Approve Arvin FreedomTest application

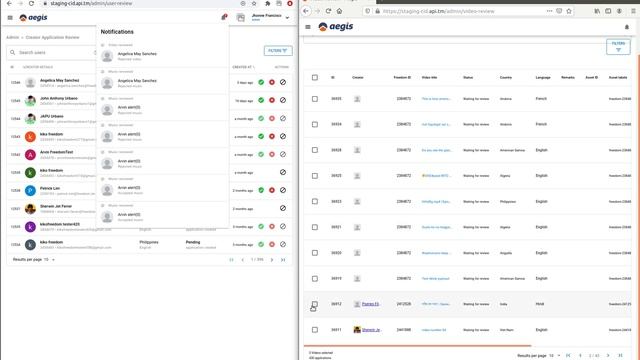pyautogui.click(x=261, y=154)
